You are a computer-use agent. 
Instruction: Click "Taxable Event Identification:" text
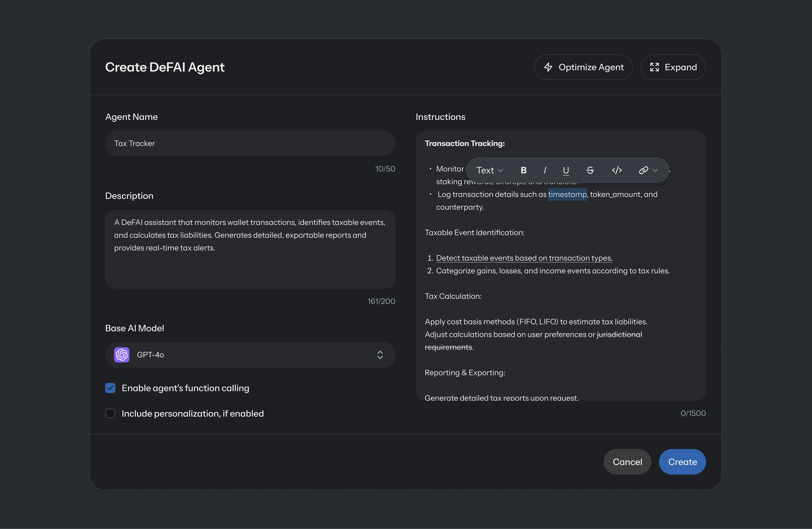[x=474, y=232]
